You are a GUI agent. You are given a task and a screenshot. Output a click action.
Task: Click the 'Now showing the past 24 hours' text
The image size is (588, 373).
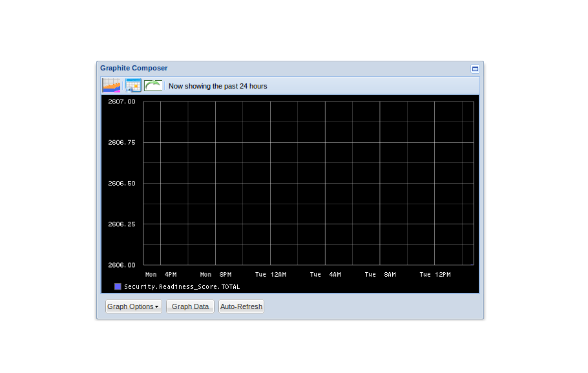[218, 86]
